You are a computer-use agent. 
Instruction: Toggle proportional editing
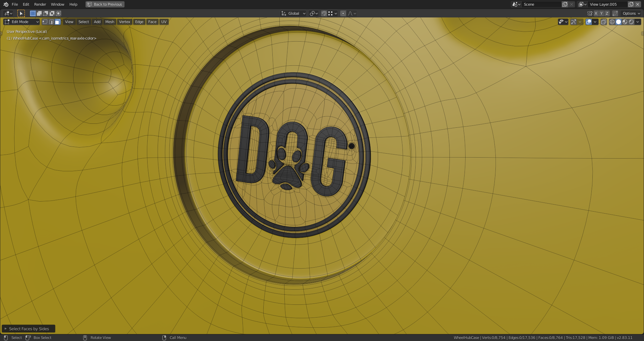point(343,13)
